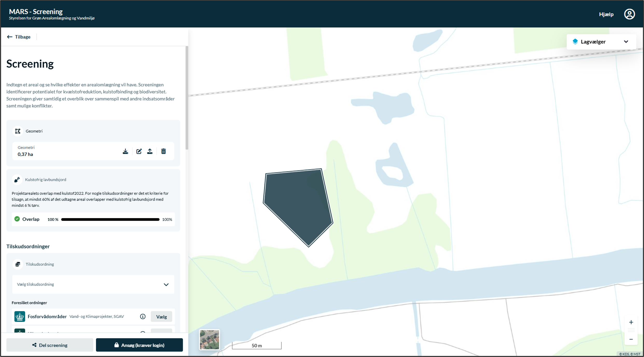Click the Tilskudsordning coins icon
The height and width of the screenshot is (357, 644).
click(x=18, y=264)
